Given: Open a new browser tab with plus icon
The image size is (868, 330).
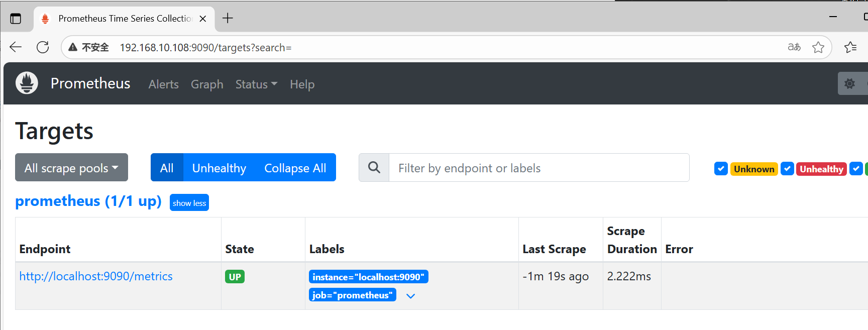Looking at the screenshot, I should [x=228, y=19].
